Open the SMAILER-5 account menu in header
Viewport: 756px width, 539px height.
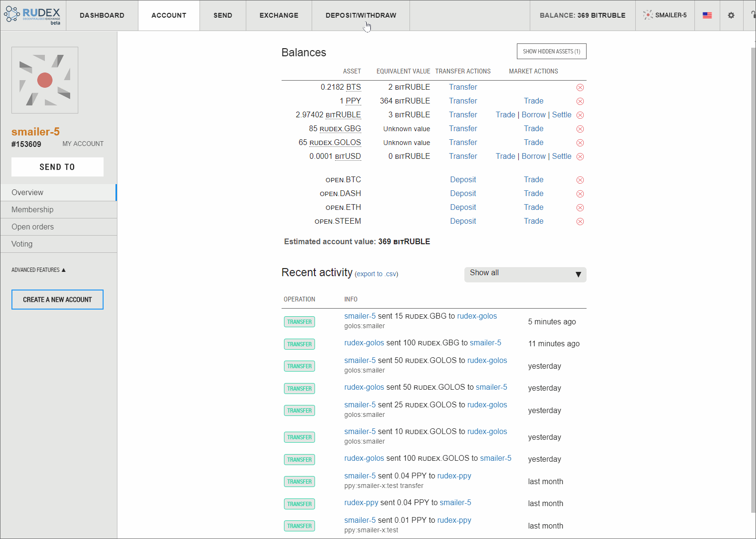coord(665,15)
